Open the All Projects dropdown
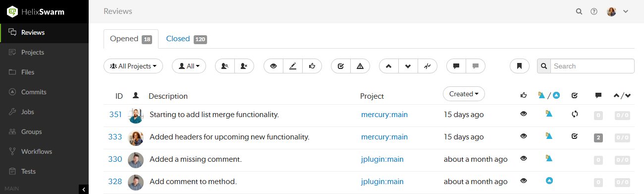The image size is (644, 194). click(133, 66)
